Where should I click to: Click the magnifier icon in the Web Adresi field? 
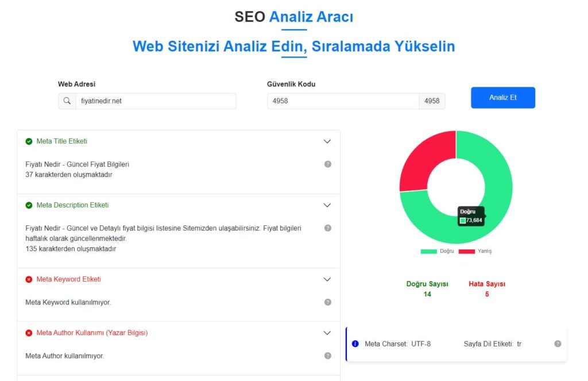pos(67,101)
